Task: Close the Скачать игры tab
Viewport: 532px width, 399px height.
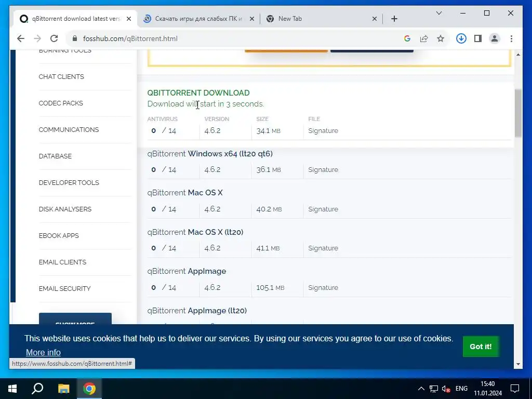Action: 252,19
